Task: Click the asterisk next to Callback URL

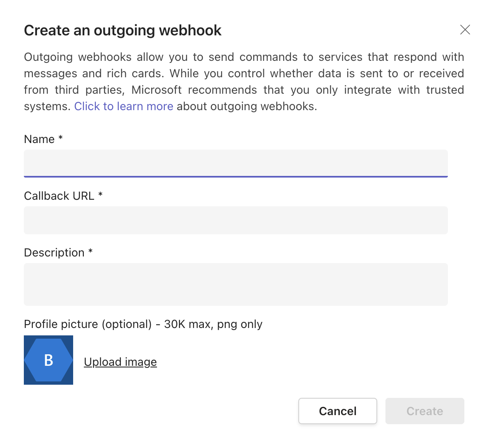Action: pos(100,194)
